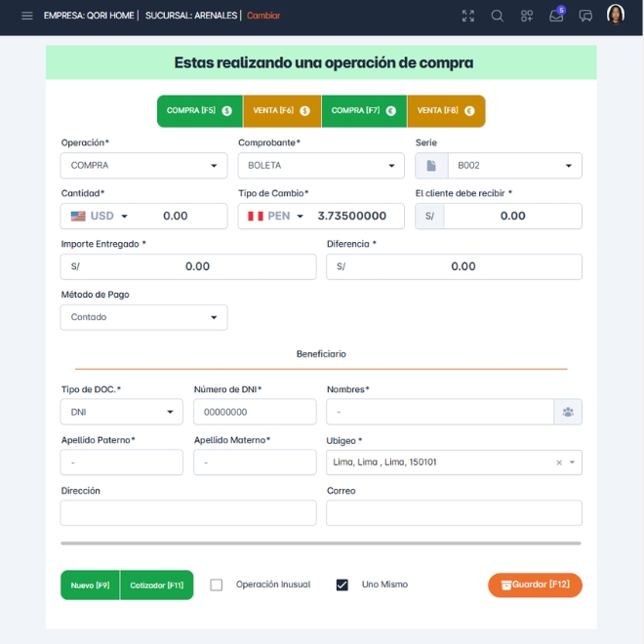
Task: Switch to the VENTA [F6] dollar tab
Action: click(x=281, y=111)
